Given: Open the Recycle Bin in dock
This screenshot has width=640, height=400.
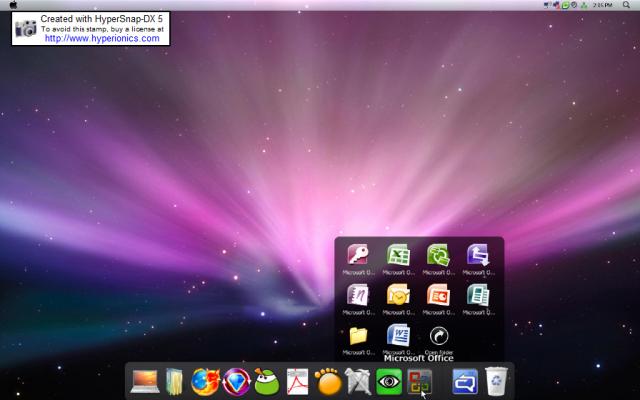Looking at the screenshot, I should [x=496, y=382].
